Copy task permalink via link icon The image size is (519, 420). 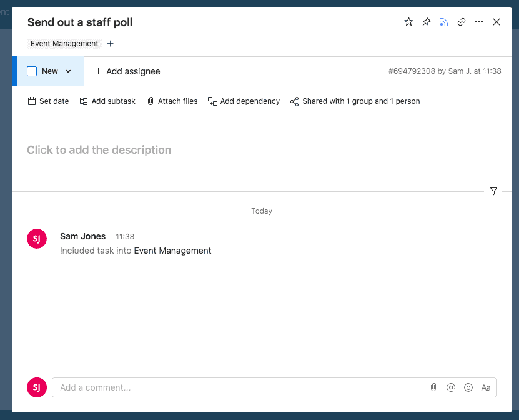point(462,22)
